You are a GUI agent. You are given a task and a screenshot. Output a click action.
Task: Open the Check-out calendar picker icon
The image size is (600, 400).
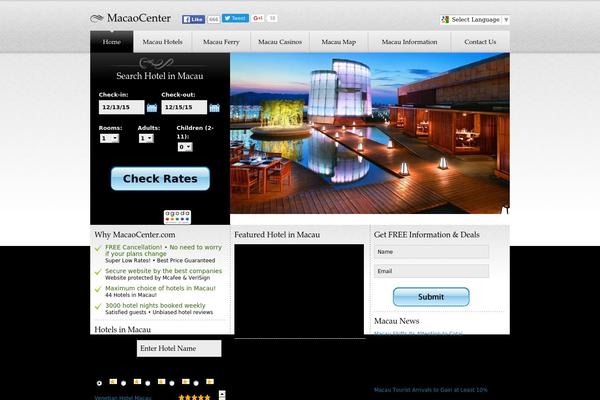[x=215, y=108]
